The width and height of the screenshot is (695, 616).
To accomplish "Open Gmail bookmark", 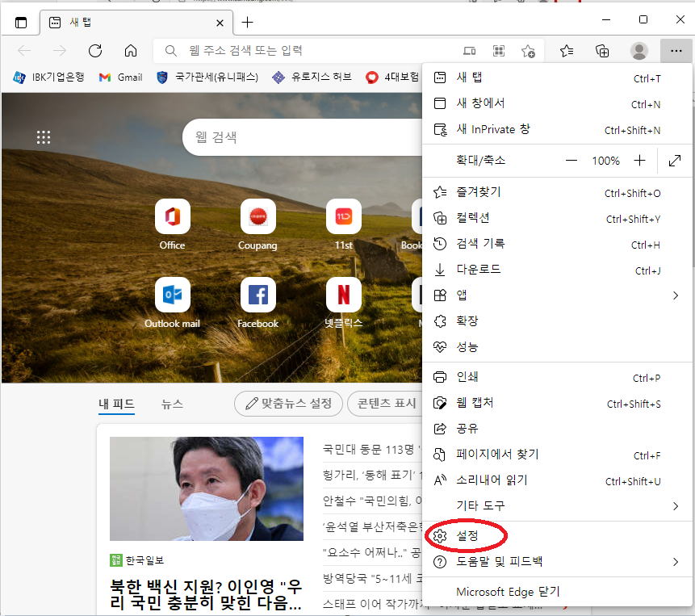I will [120, 78].
